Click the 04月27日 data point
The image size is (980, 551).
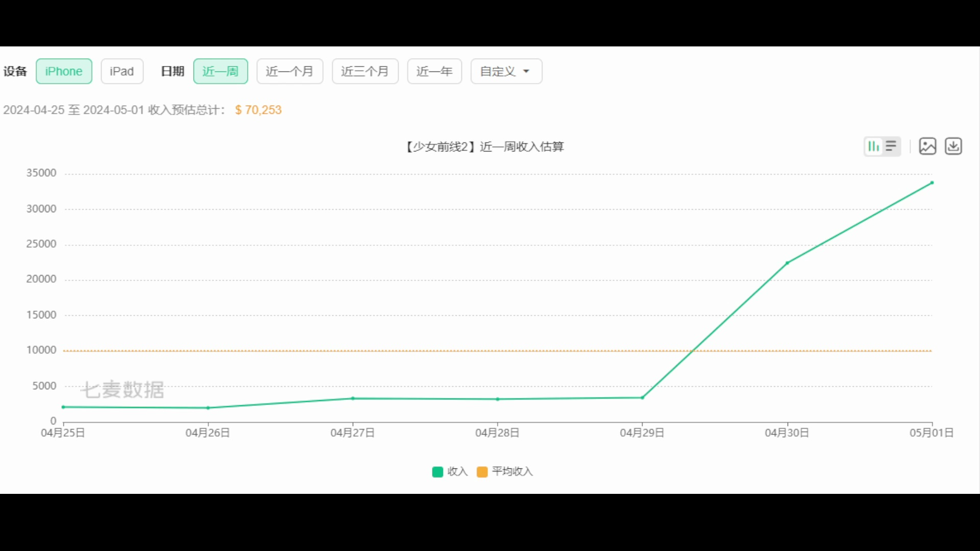coord(353,398)
